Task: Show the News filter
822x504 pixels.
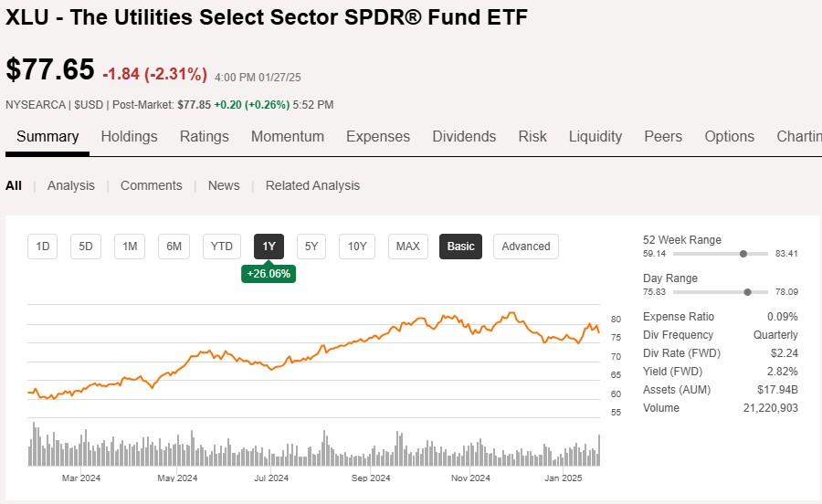Action: click(224, 185)
